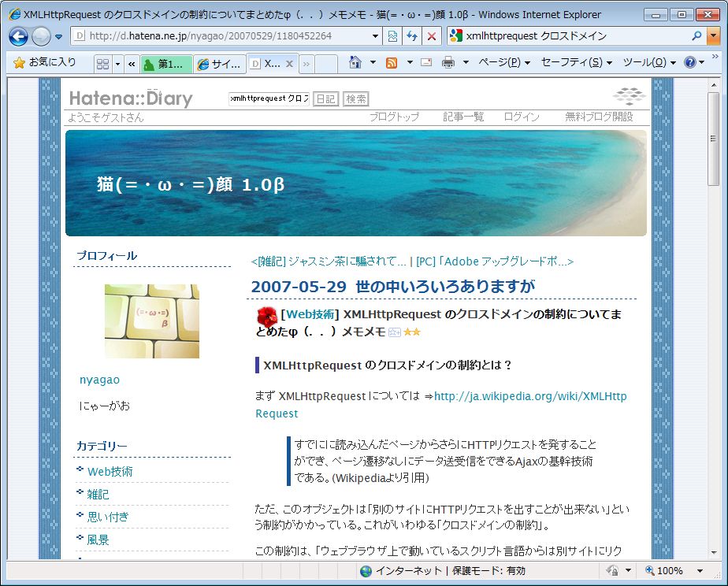Click the browser Back arrow button
The image size is (728, 586).
(19, 36)
